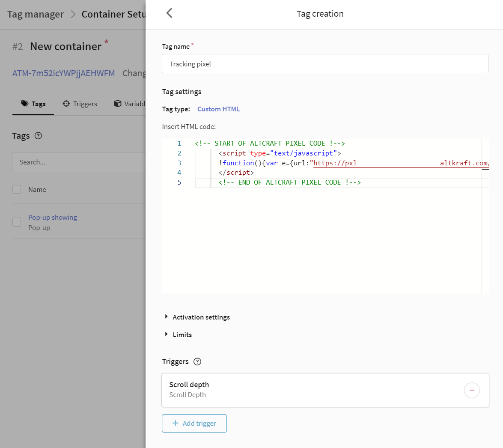This screenshot has height=448, width=503.
Task: Click the Name column header
Action: coord(37,190)
